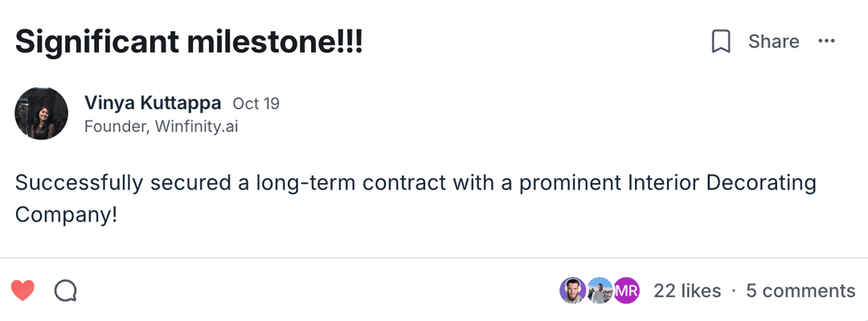Open the Significant milestone!!! post title
868x321 pixels.
[x=189, y=42]
